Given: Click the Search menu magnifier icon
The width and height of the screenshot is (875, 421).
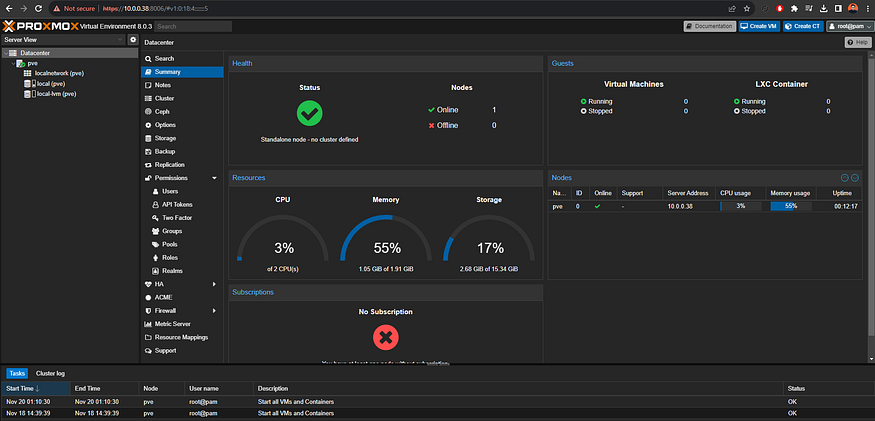Looking at the screenshot, I should click(148, 59).
